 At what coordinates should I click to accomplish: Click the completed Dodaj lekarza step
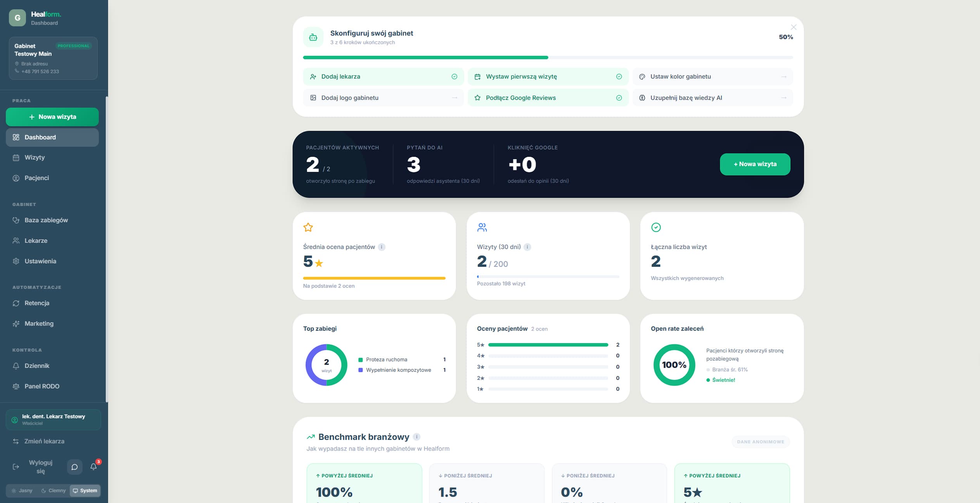tap(383, 77)
